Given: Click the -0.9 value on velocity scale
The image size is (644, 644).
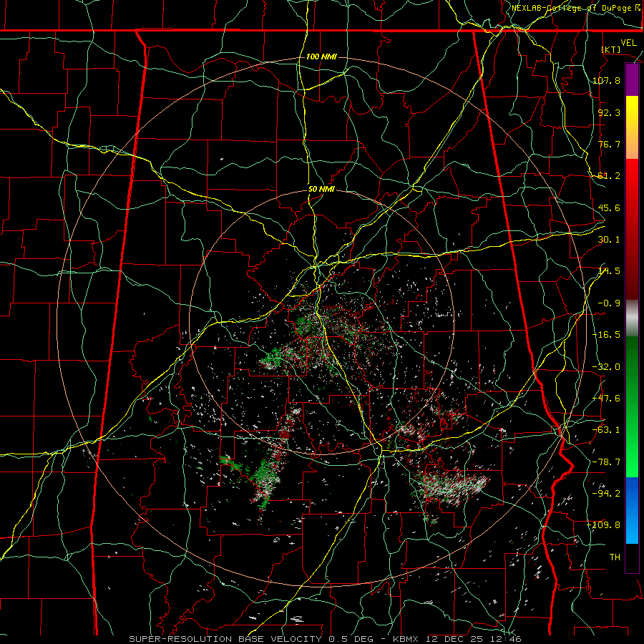Looking at the screenshot, I should [609, 303].
